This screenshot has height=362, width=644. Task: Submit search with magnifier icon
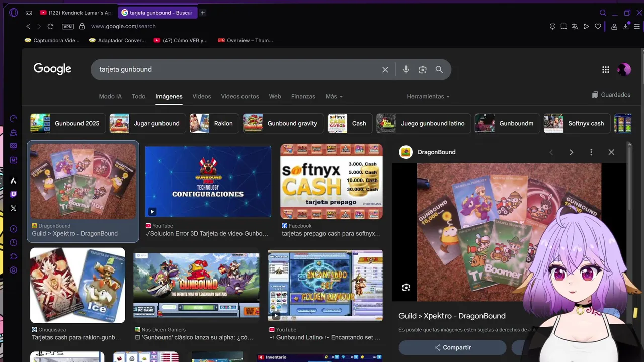439,70
